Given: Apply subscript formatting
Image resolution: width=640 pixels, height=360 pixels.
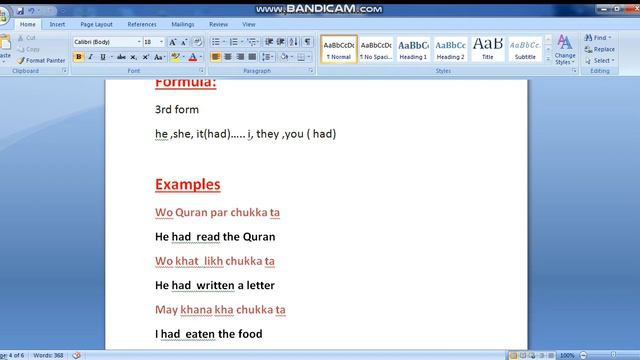Looking at the screenshot, I should coord(133,57).
